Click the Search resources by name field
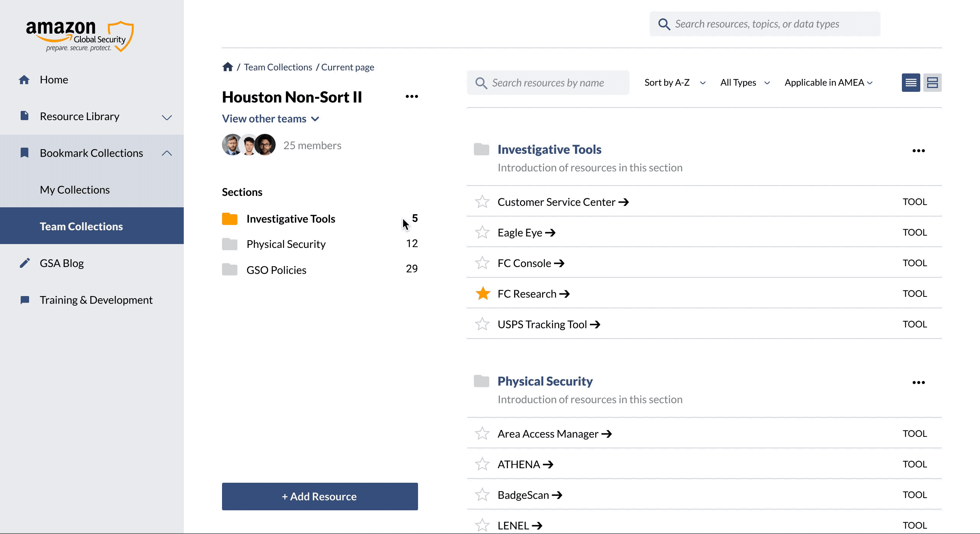Viewport: 980px width, 534px height. [x=548, y=83]
